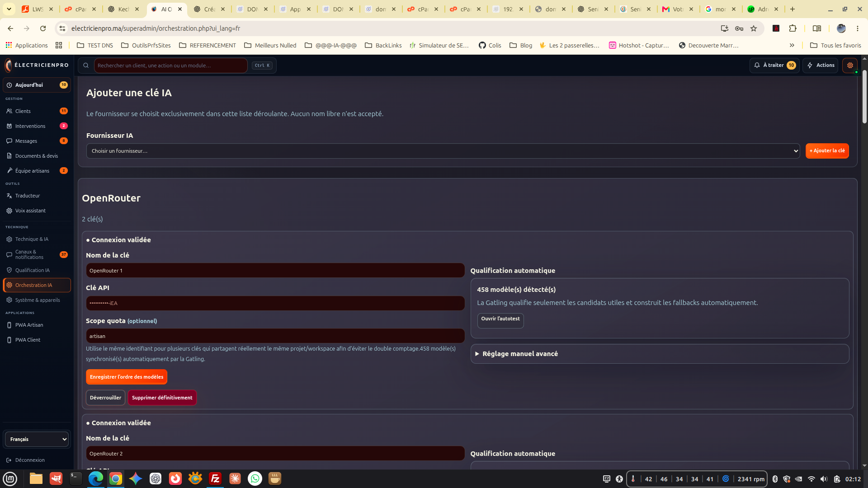Open the À traiter notifications button
The height and width of the screenshot is (488, 868).
(x=774, y=66)
